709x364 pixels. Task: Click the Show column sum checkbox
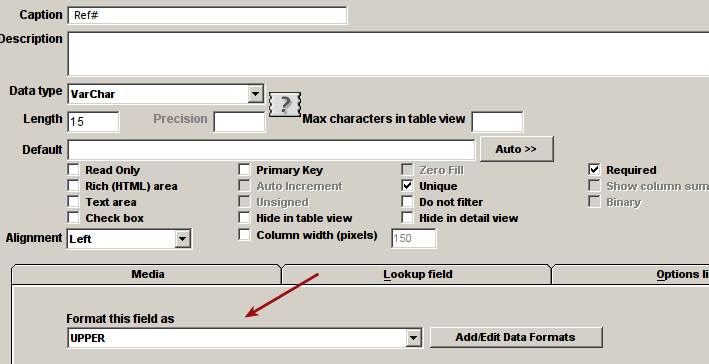coord(594,185)
